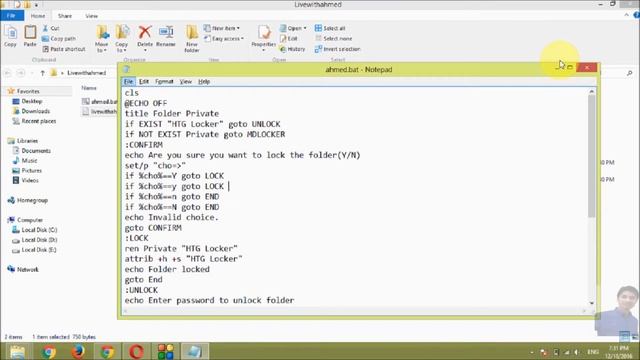This screenshot has height=360, width=640.
Task: Open Notepad File menu
Action: click(128, 82)
